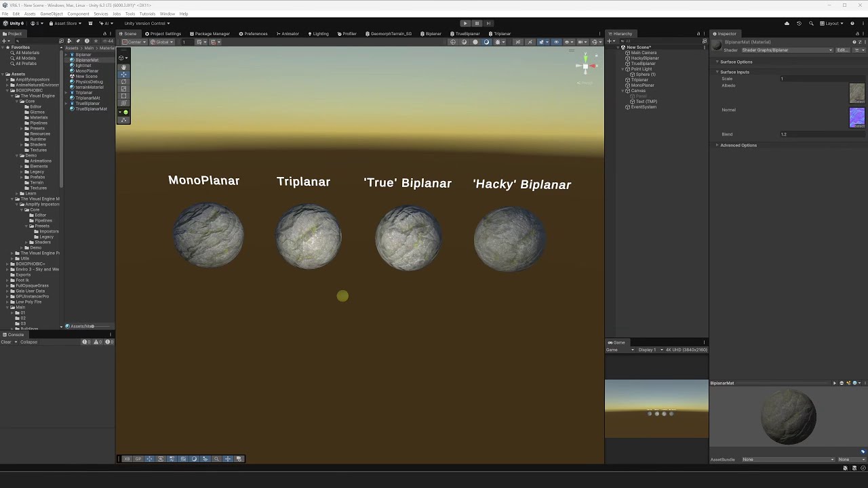Select the Move tool in scene toolbar
Screen dimensions: 868x488
click(x=123, y=75)
